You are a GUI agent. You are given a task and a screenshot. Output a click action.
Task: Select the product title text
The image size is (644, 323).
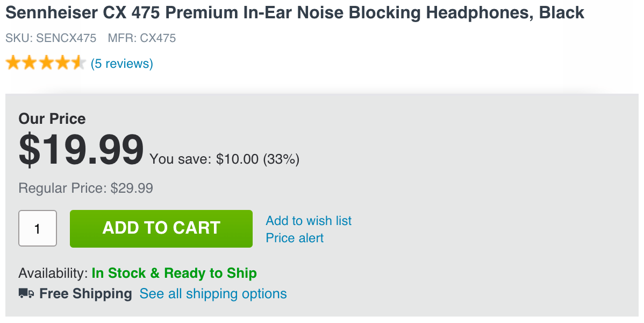coord(294,12)
